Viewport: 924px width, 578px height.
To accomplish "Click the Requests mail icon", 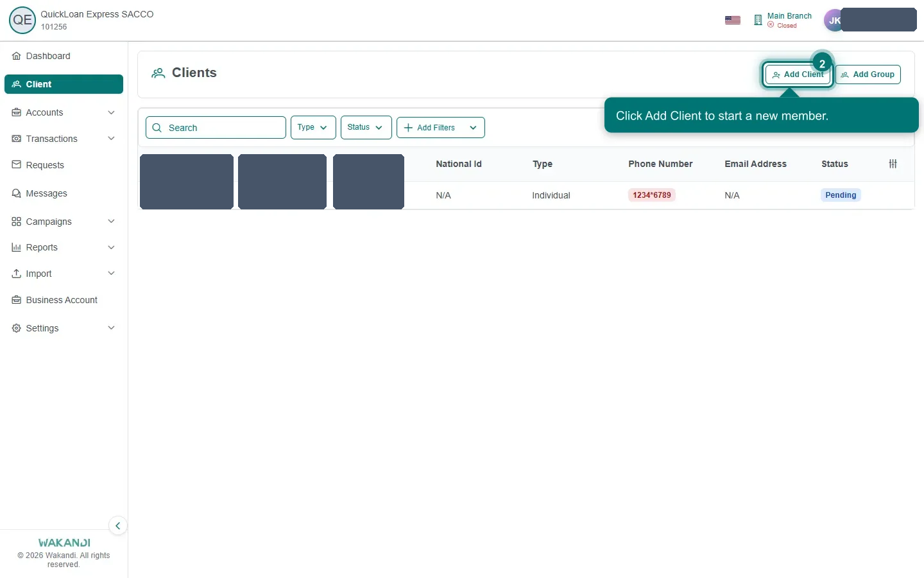I will click(17, 165).
